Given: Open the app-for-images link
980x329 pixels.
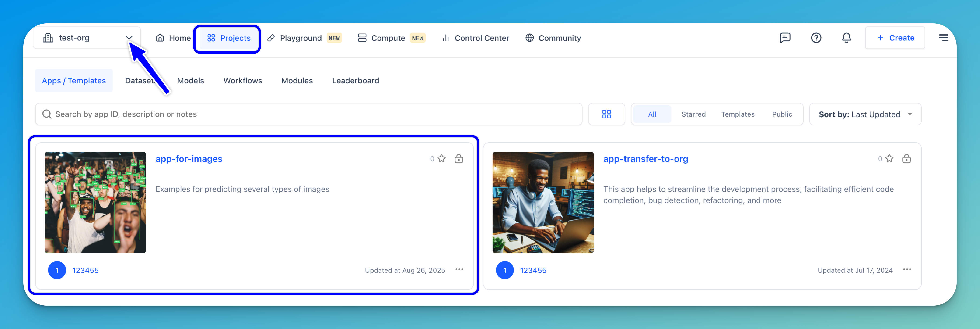Looking at the screenshot, I should click(x=189, y=159).
